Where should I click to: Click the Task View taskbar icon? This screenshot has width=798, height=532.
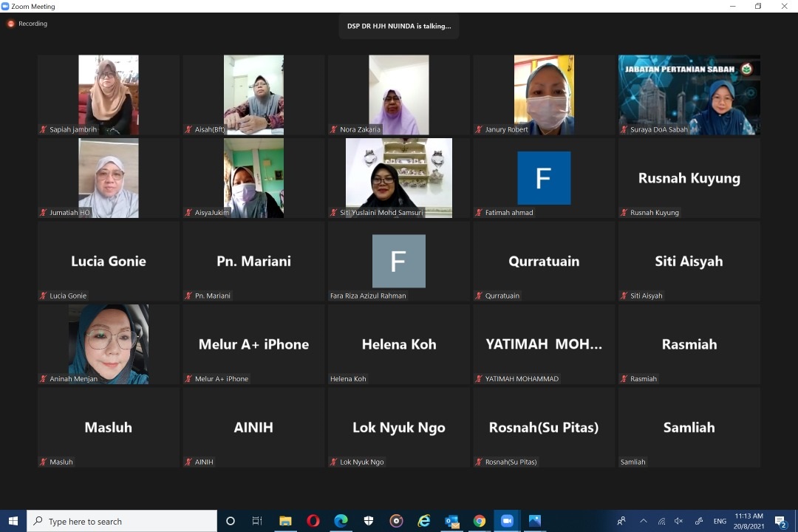pyautogui.click(x=257, y=521)
